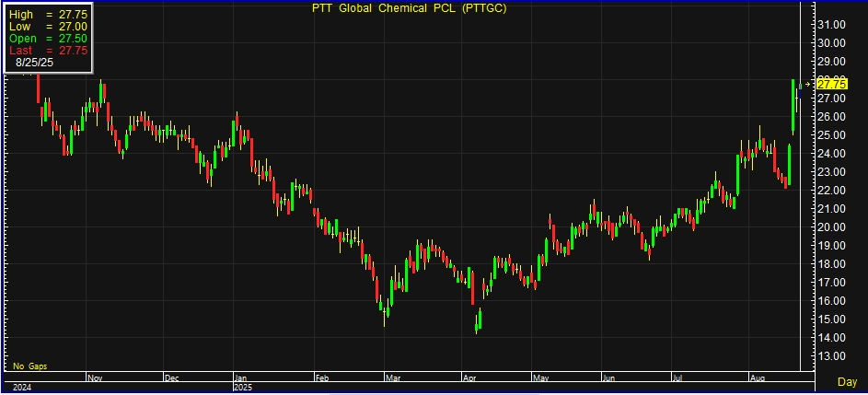Click the Aug label on the time axis
Screen dimensions: 868x395
click(x=757, y=378)
